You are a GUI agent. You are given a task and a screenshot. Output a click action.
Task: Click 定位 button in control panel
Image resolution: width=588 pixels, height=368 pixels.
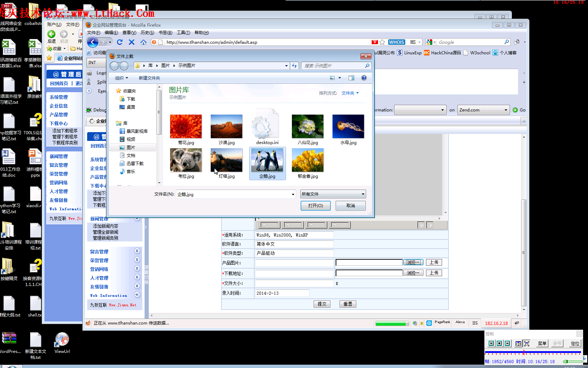575,343
